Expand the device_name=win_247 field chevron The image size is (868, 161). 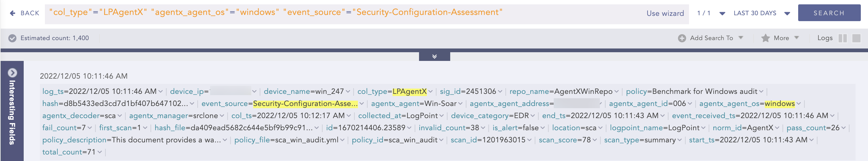348,91
